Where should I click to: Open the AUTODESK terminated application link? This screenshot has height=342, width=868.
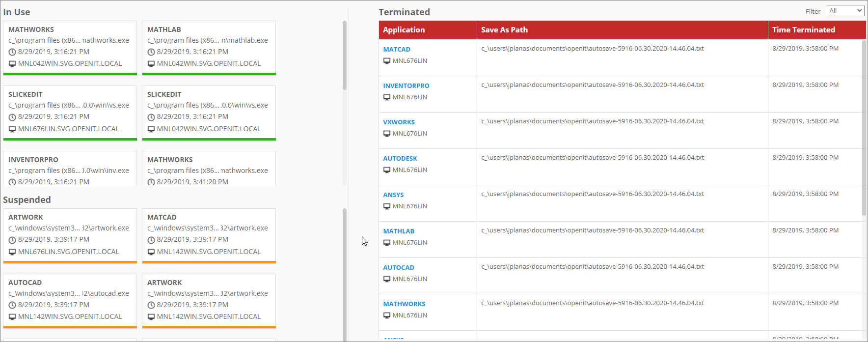pyautogui.click(x=400, y=158)
